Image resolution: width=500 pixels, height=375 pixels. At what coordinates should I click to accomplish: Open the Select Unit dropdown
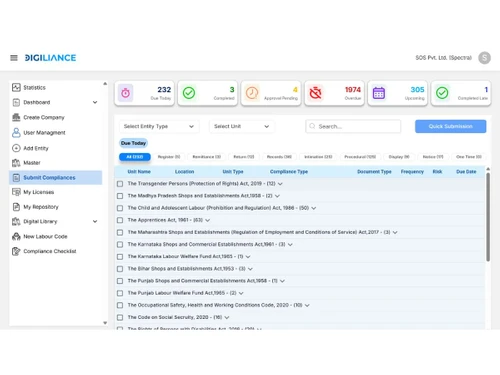[x=242, y=126]
